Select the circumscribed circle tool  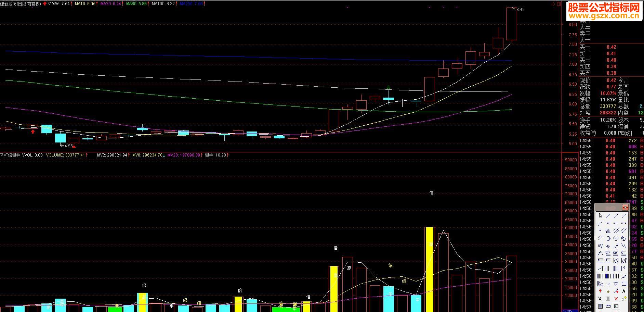pos(624,238)
